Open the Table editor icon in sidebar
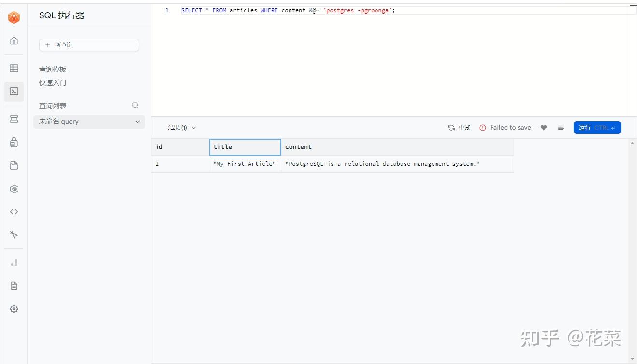 pyautogui.click(x=14, y=68)
